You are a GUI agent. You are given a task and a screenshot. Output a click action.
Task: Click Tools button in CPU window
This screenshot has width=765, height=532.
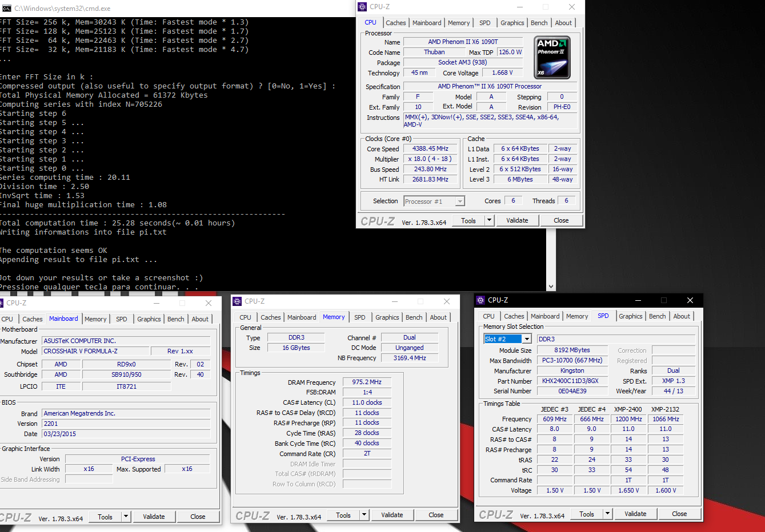468,220
